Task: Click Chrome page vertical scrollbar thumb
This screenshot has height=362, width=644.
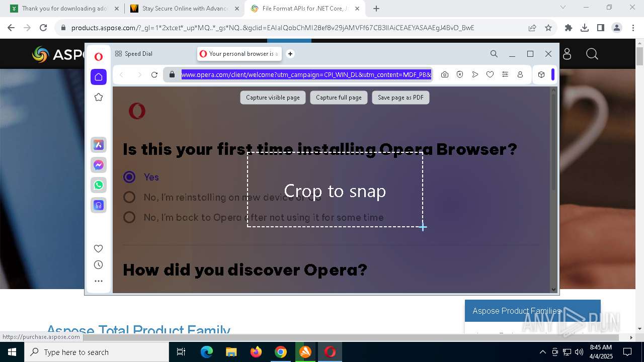Action: click(640, 56)
